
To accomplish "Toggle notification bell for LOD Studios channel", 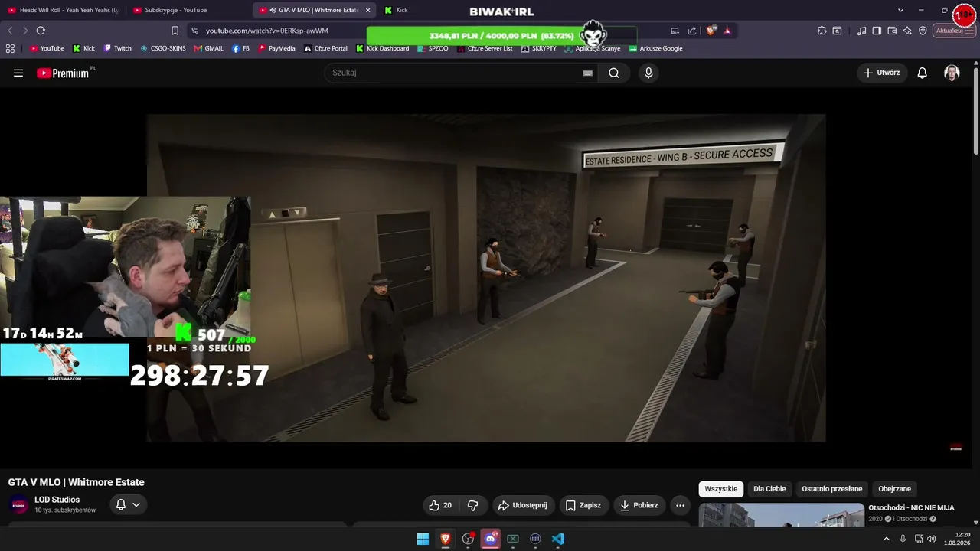I will (x=128, y=504).
